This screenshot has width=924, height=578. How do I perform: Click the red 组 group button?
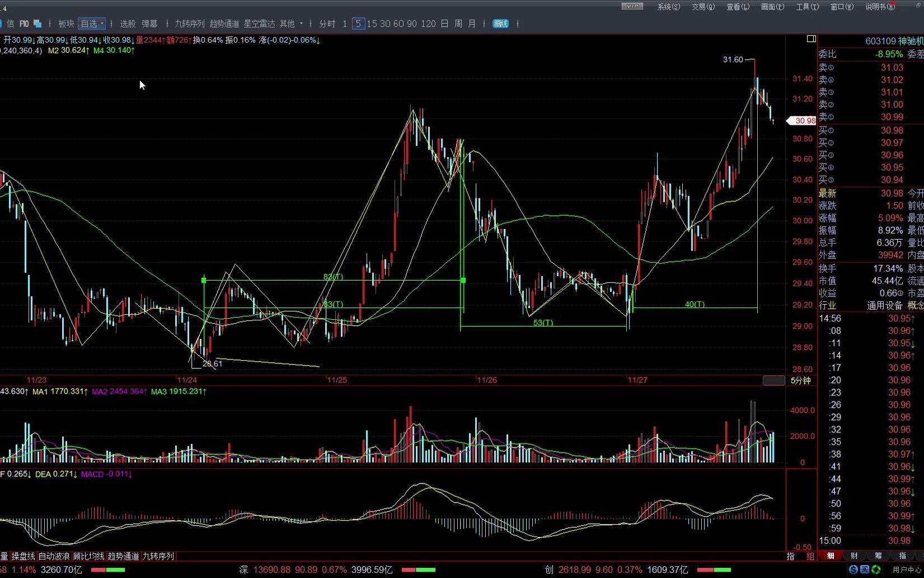[x=810, y=556]
